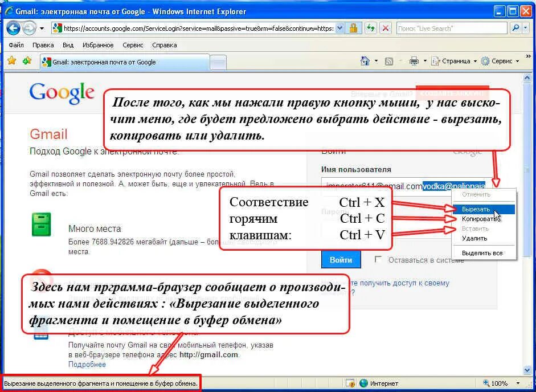Viewport: 536px width, 392px height.
Task: Expand the Home button dropdown arrow
Action: (x=376, y=61)
